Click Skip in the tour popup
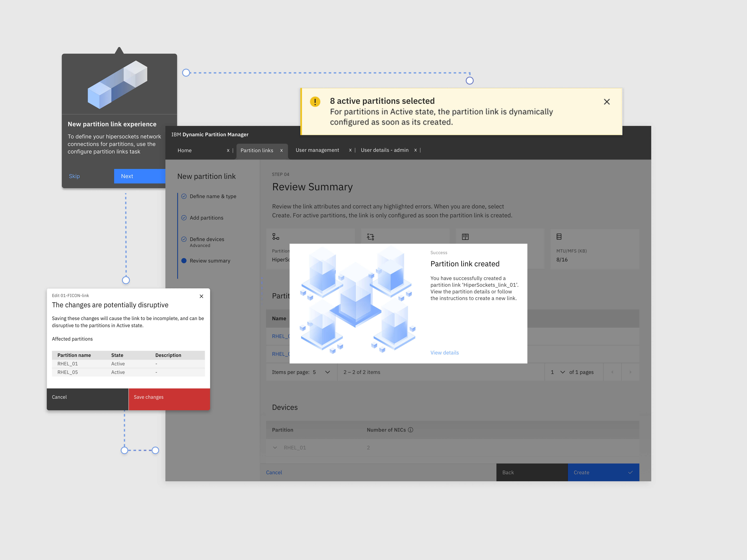 coord(74,176)
